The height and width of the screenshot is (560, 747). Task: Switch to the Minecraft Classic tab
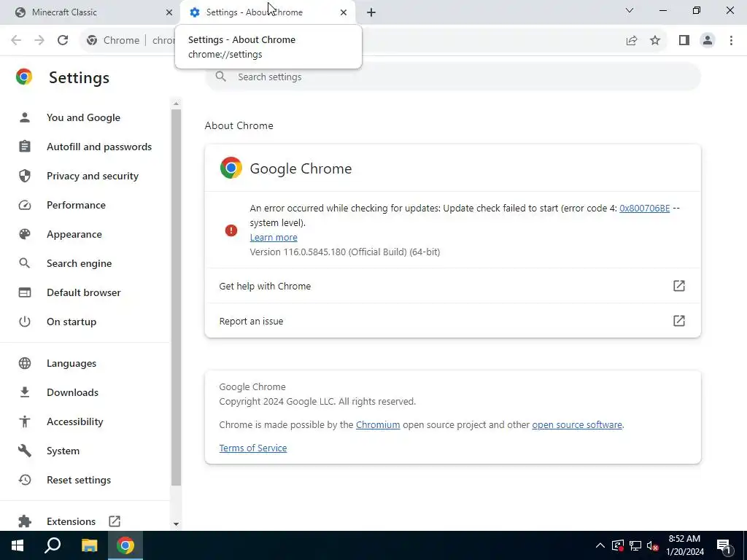click(x=90, y=12)
